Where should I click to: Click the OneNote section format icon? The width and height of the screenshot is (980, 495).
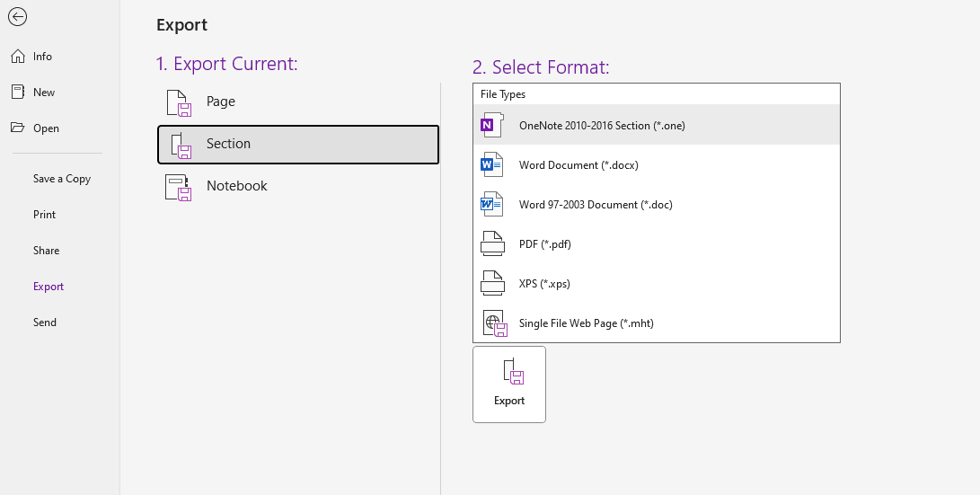(491, 126)
